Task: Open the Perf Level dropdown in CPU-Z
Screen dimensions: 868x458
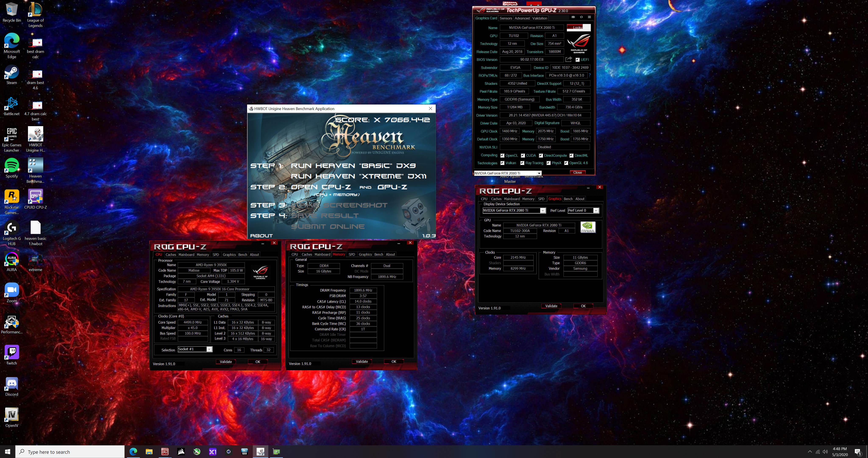Action: pos(583,211)
